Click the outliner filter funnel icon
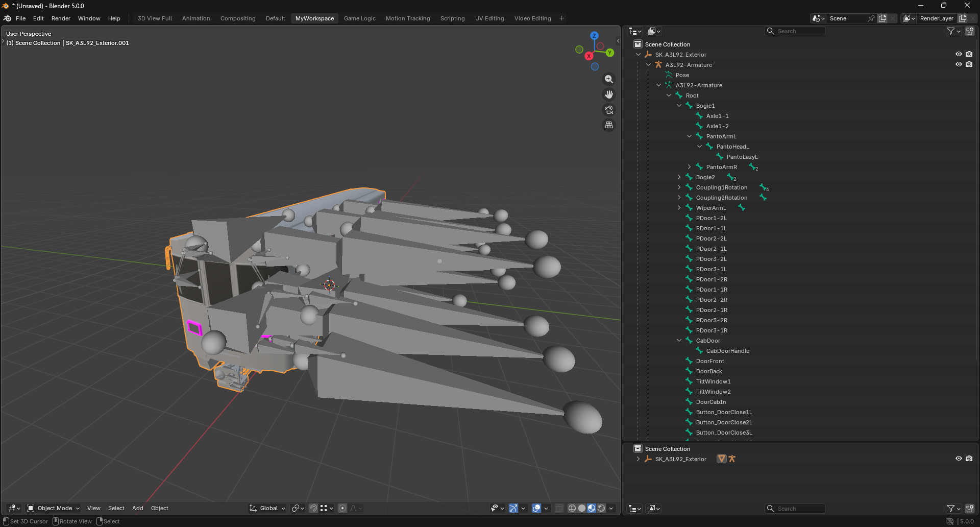The height and width of the screenshot is (527, 980). pos(950,31)
